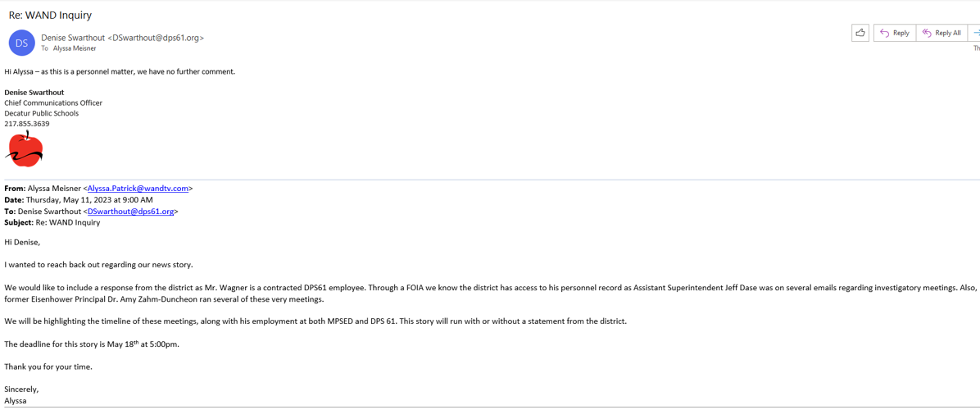Like the message with thumbs-up icon
This screenshot has width=980, height=410.
pyautogui.click(x=860, y=33)
